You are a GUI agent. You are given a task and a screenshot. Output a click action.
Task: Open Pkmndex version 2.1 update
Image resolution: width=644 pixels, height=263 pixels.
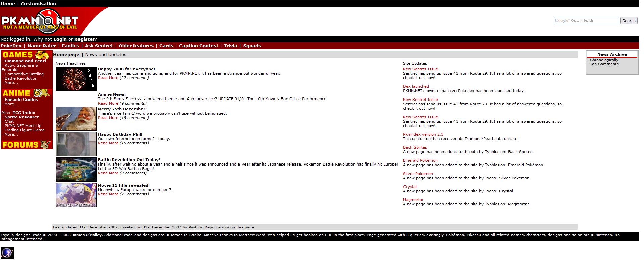[423, 134]
